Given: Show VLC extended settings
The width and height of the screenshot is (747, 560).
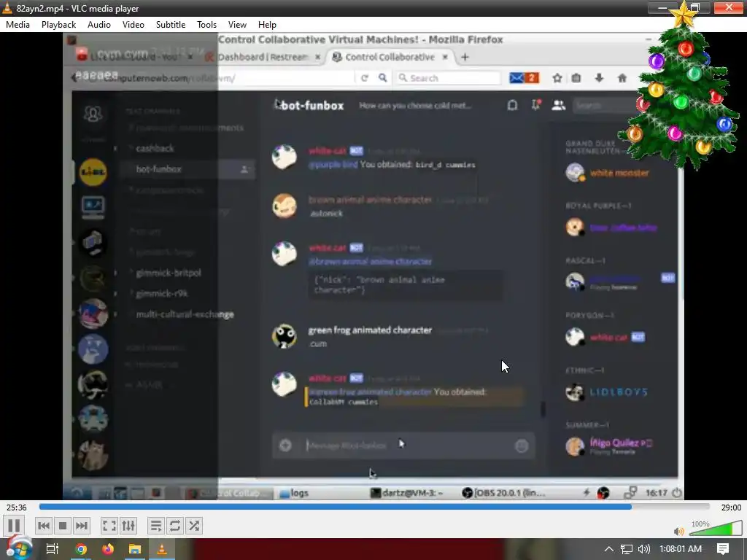Looking at the screenshot, I should click(128, 526).
